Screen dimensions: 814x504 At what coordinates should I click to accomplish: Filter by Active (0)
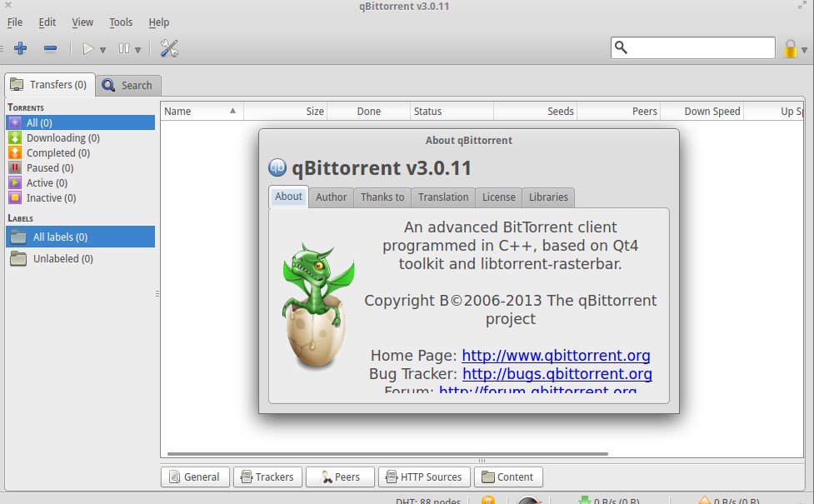[81, 182]
